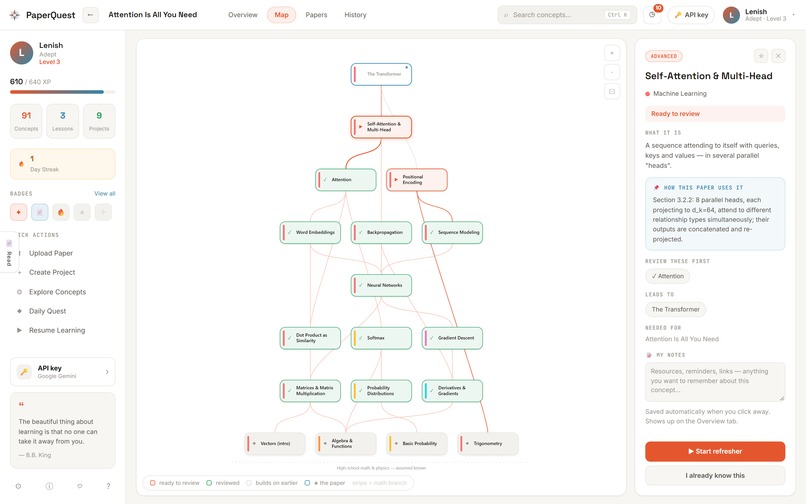Viewport: 806px width, 504px height.
Task: Select the Backpropagation node
Action: tap(381, 232)
